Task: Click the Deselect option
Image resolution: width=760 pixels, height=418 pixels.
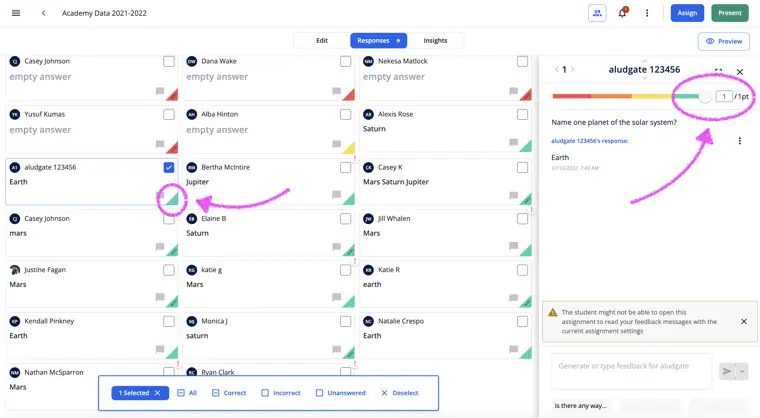Action: [x=400, y=393]
